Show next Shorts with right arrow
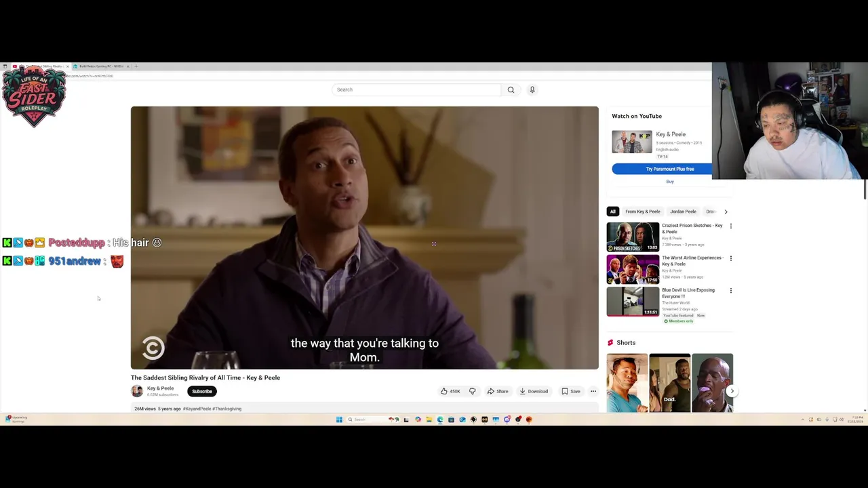This screenshot has height=488, width=868. point(732,391)
